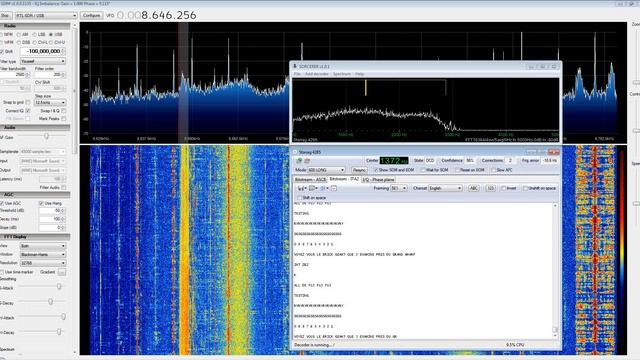640x360 pixels.
Task: Enable Snap to grid checkbox
Action: tap(28, 102)
